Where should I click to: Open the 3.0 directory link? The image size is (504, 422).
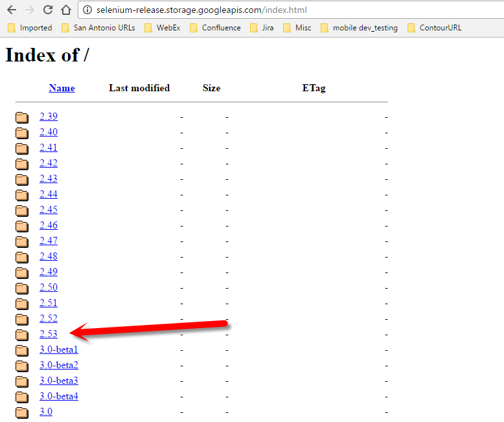point(46,412)
